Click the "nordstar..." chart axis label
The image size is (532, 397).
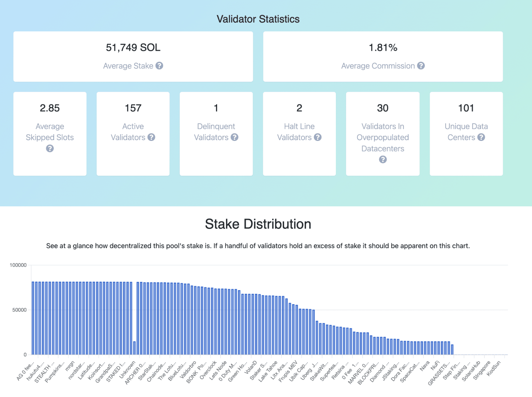point(77,370)
